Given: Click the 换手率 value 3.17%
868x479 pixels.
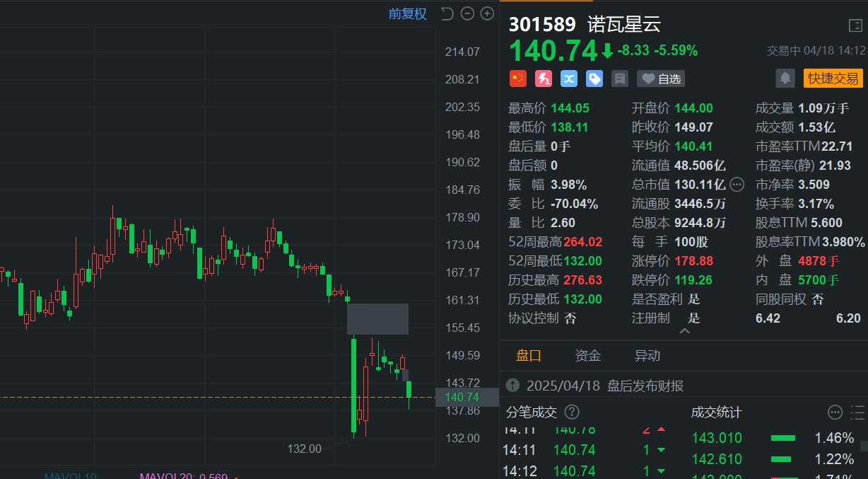Looking at the screenshot, I should [816, 203].
